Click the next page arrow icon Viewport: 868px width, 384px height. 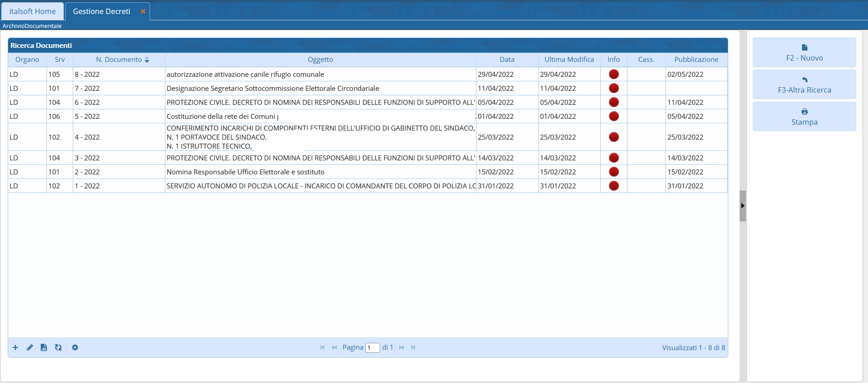(x=401, y=347)
